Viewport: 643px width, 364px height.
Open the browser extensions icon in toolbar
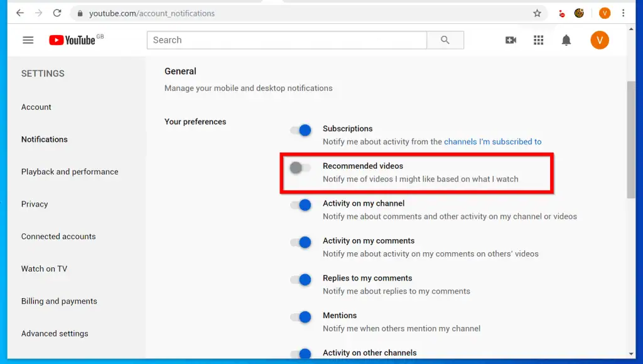(578, 13)
